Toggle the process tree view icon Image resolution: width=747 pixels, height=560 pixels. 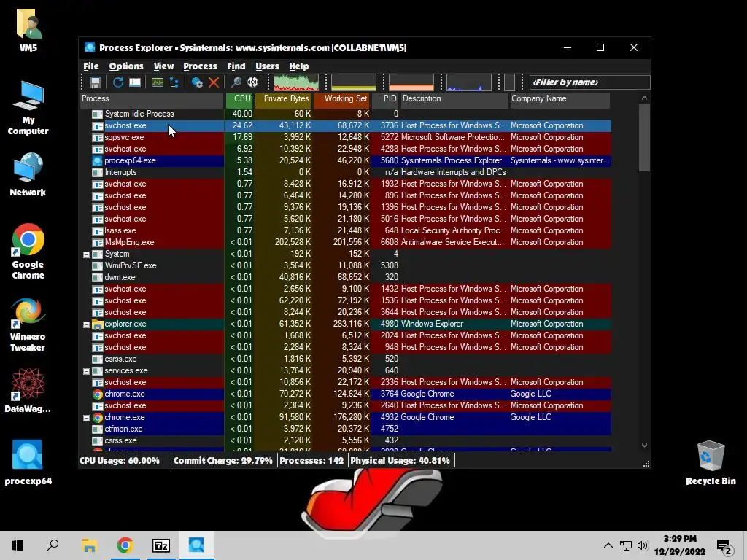pyautogui.click(x=174, y=82)
